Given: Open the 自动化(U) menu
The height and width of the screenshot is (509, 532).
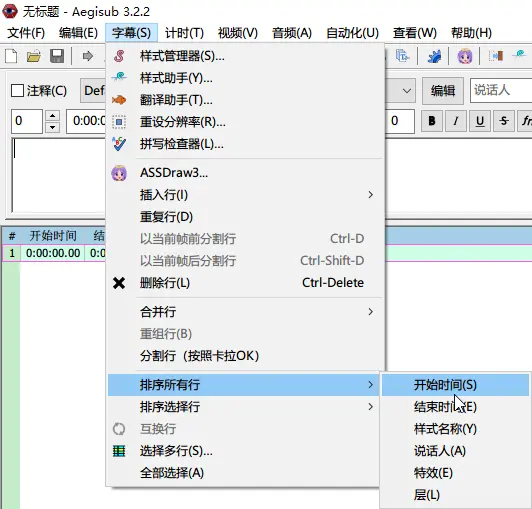Looking at the screenshot, I should click(x=352, y=33).
